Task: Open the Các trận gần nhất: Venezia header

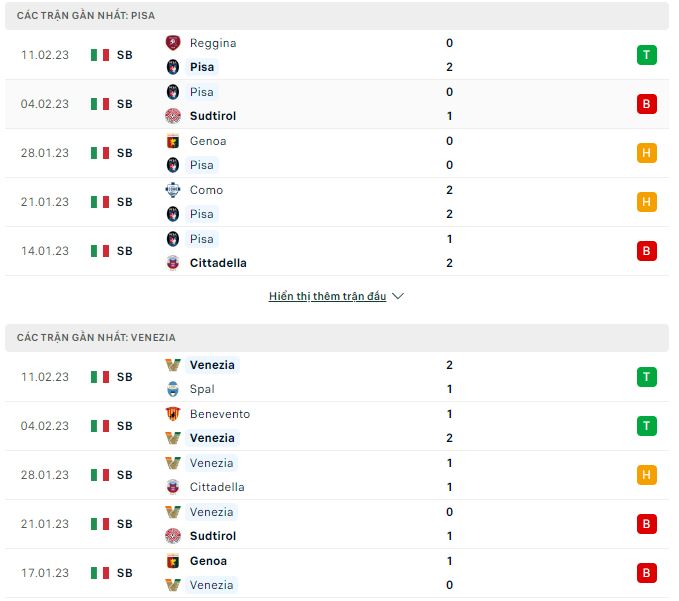Action: (x=96, y=338)
